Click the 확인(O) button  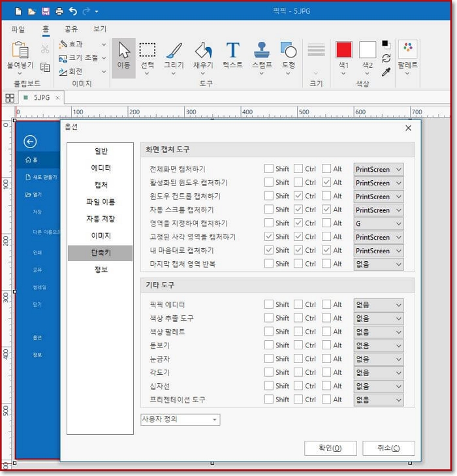click(330, 448)
